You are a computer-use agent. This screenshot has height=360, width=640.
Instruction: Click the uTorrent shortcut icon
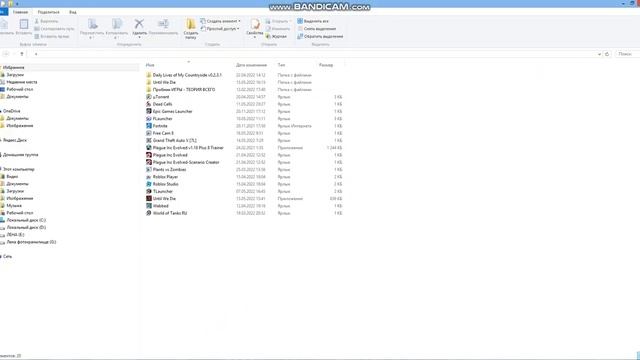click(149, 97)
